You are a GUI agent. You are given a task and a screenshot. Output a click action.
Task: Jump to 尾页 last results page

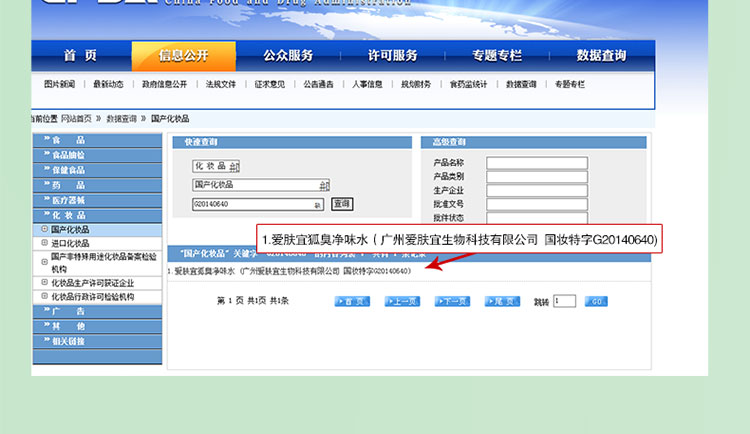coord(502,301)
